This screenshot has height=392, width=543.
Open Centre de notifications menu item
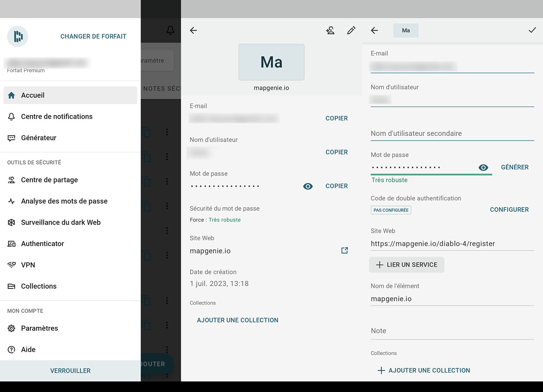coord(70,117)
